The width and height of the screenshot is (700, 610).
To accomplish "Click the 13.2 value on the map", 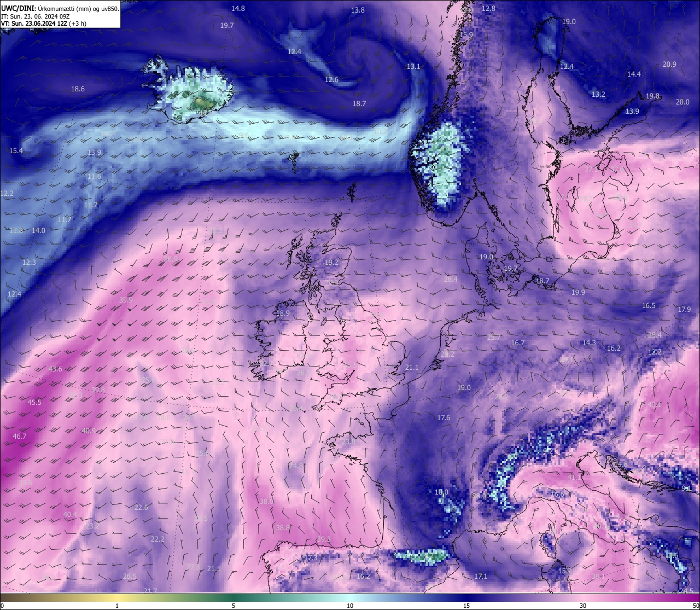I will coord(598,94).
